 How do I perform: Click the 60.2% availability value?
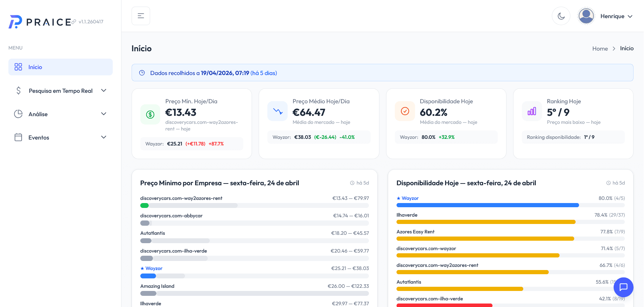434,112
